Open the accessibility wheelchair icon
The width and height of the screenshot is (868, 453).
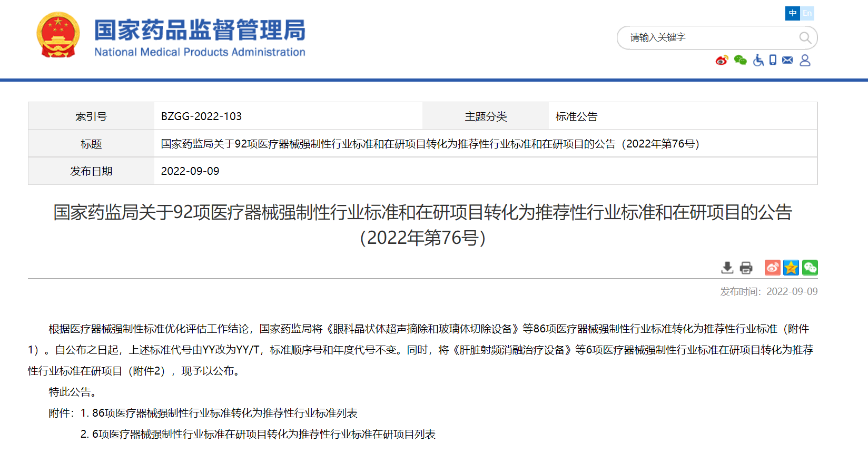point(758,61)
